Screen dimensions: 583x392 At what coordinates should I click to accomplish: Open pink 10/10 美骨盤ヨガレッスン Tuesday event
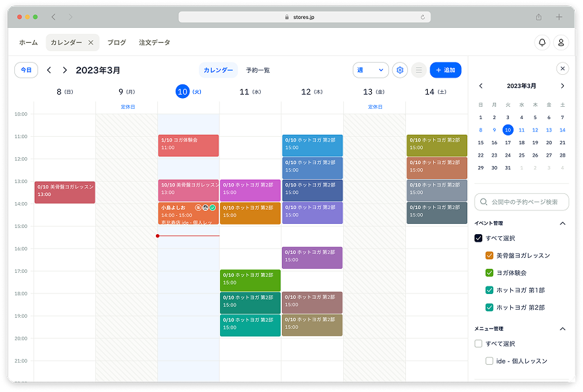(188, 191)
